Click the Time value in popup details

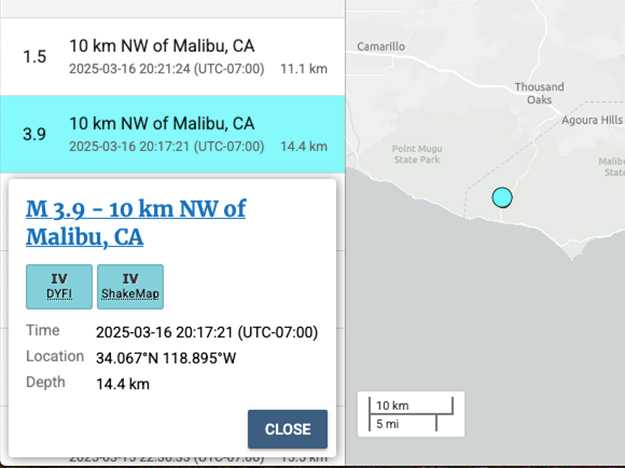click(207, 332)
